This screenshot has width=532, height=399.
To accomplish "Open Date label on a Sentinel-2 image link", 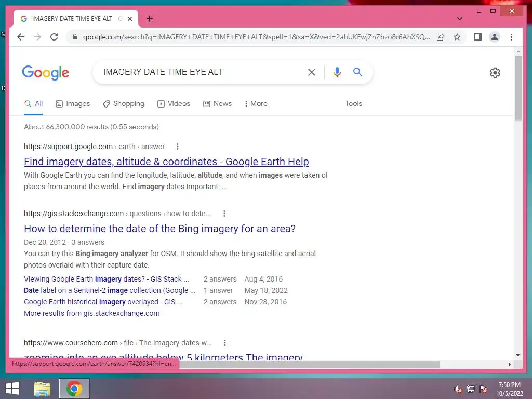I will coord(109,291).
